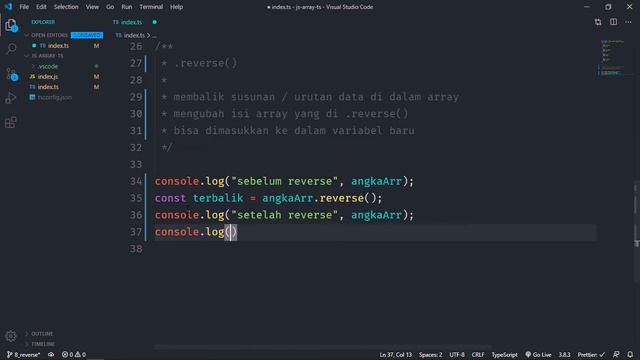Click the unsaved badge next to Open Editors
640x360 pixels.
[x=87, y=36]
